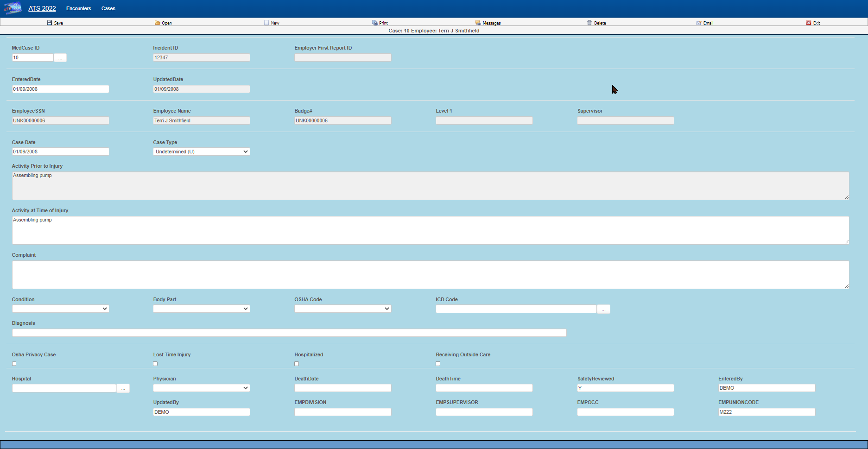Exit the case form using Exit icon
Screen dimensions: 868x449
(x=809, y=23)
